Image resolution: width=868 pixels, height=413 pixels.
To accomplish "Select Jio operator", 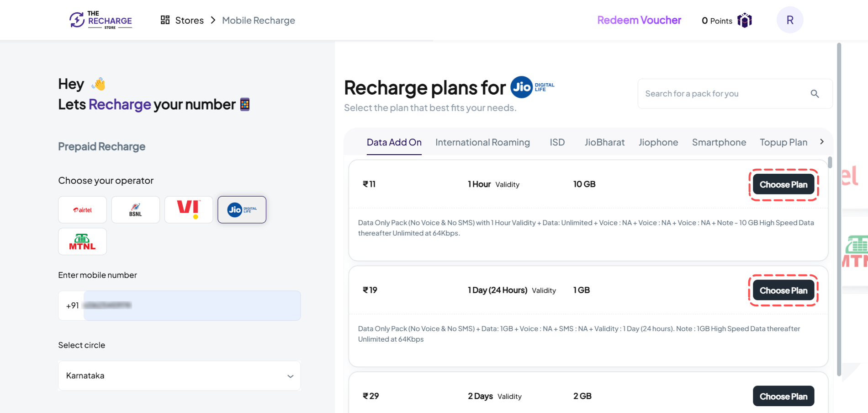I will (242, 209).
